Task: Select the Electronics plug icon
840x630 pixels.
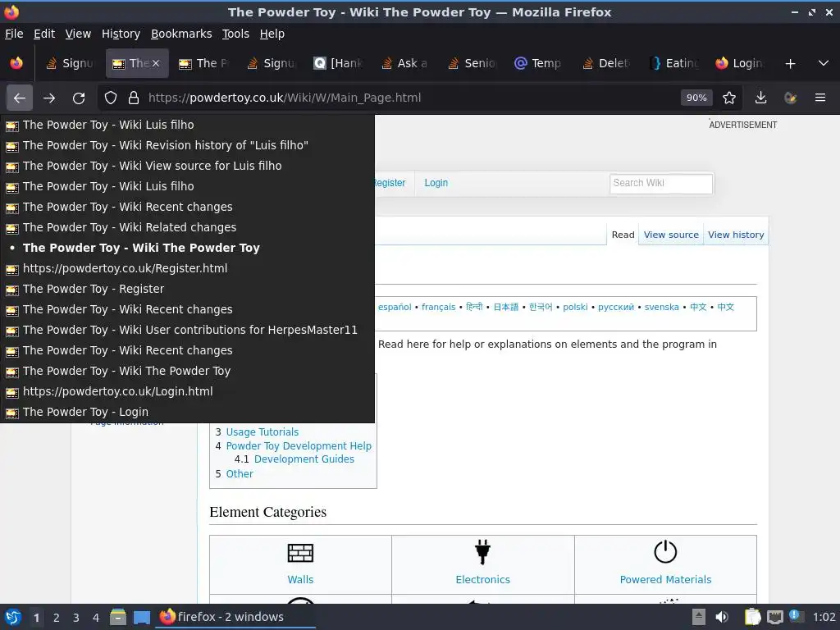Action: tap(482, 552)
